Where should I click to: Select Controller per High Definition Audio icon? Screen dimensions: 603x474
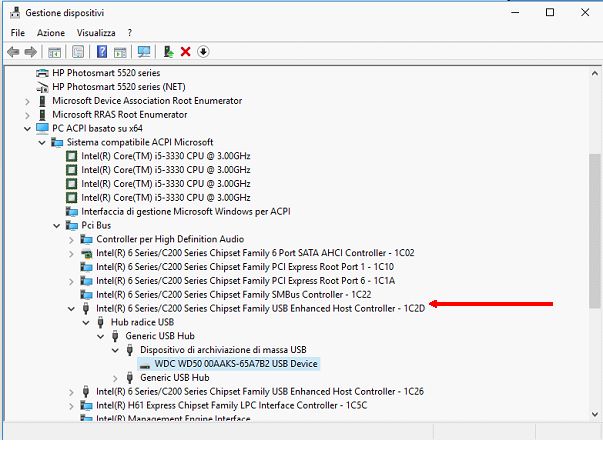[x=86, y=239]
